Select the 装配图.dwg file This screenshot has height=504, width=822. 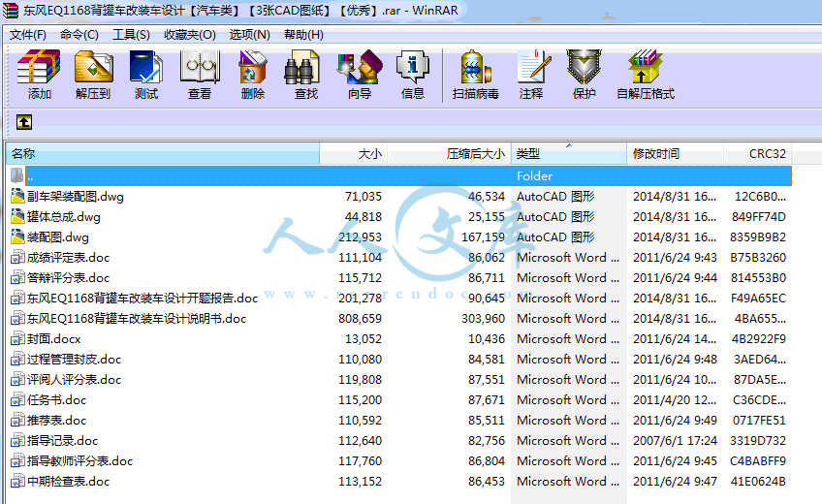58,237
